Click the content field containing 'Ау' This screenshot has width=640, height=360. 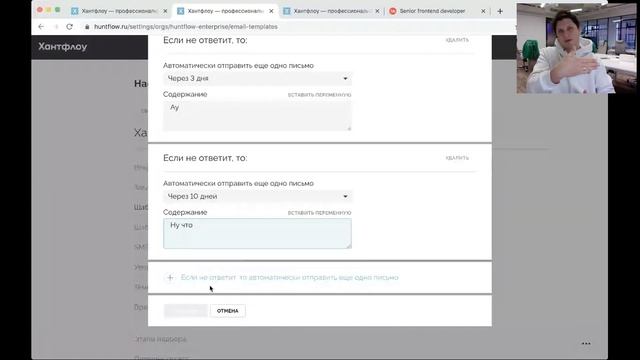(x=257, y=116)
